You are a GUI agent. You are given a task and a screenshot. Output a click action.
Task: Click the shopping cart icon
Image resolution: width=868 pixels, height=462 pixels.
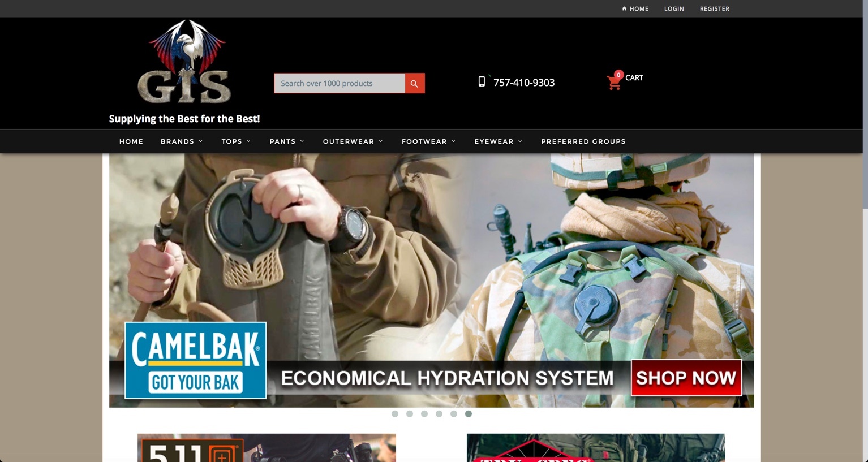613,83
